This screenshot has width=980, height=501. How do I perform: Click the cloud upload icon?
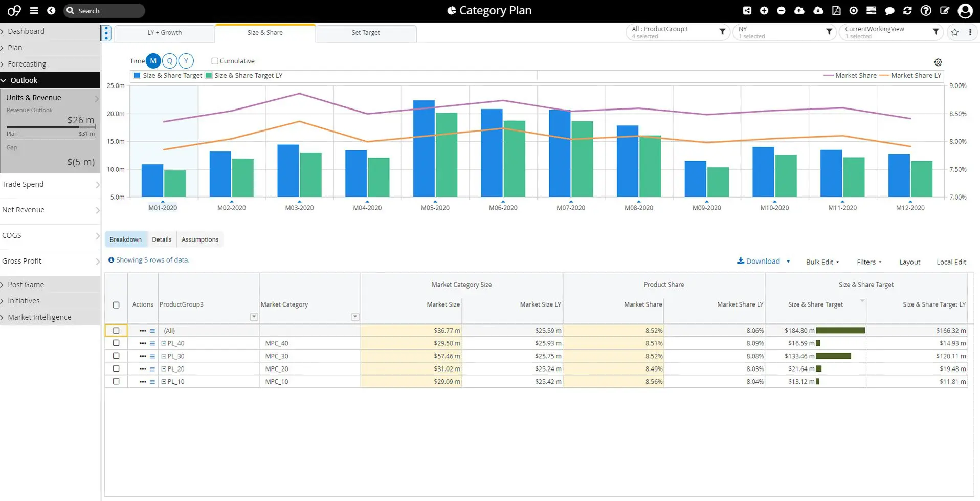799,11
